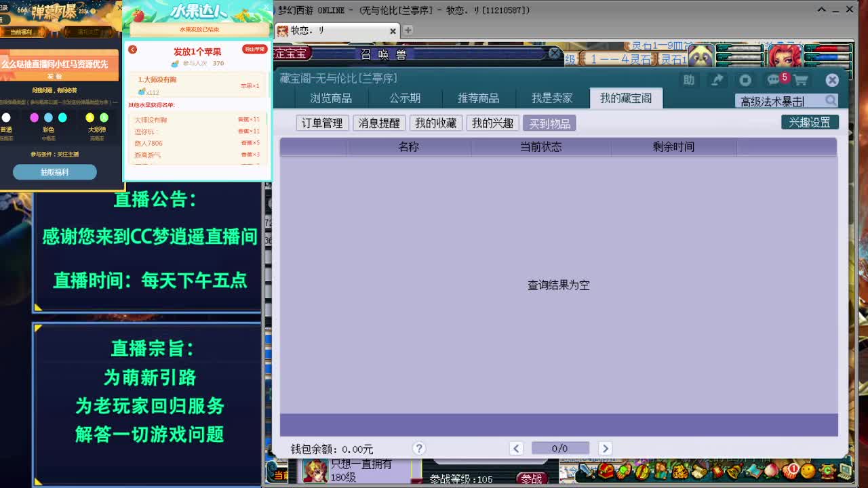The image size is (868, 488).
Task: Click the 只想一直拥有 character portrait
Action: pos(315,471)
